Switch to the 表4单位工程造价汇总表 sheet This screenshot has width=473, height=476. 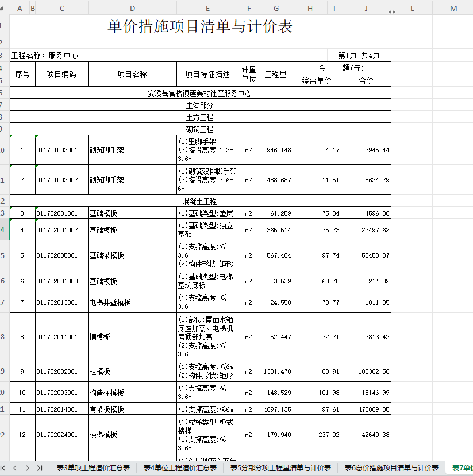[180, 468]
